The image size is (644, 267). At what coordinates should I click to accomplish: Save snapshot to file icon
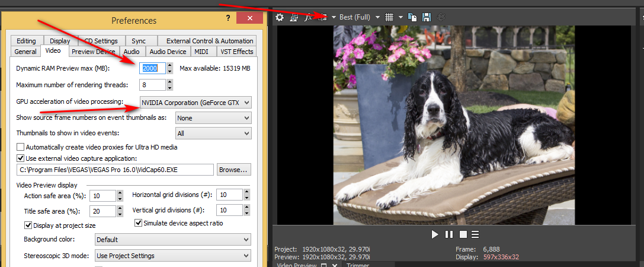click(x=427, y=17)
